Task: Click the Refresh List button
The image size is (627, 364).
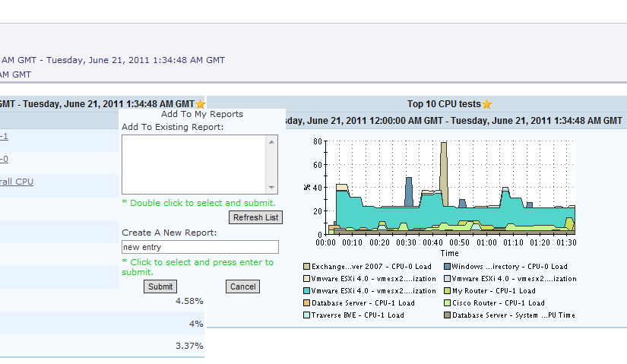Action: pyautogui.click(x=255, y=217)
